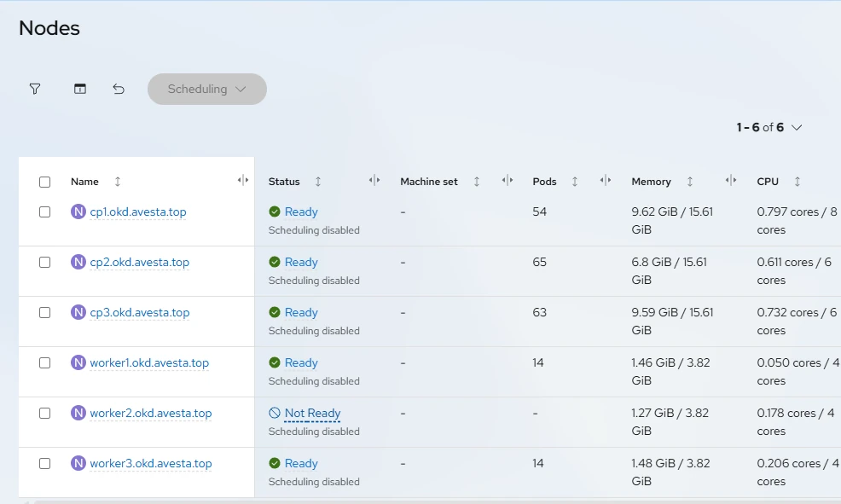Open node cp2.okd.avesta.top
Viewport: 841px width, 504px height.
click(139, 262)
